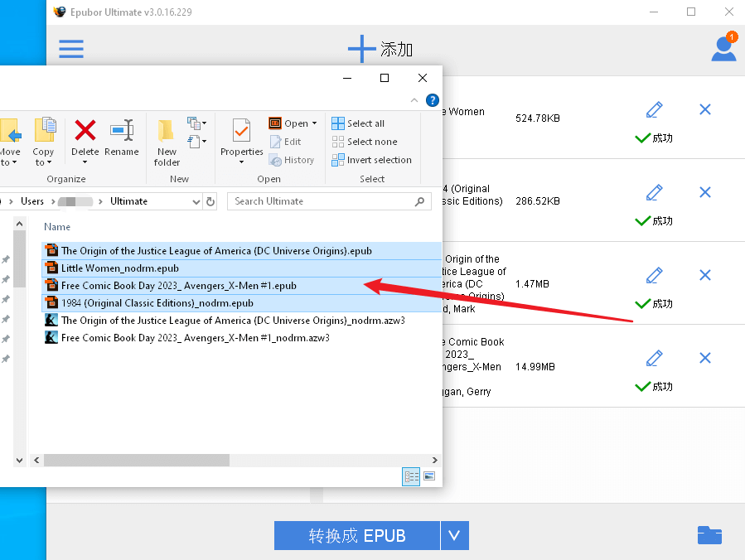Remove the 286.52KB book from list
The width and height of the screenshot is (745, 560).
click(x=705, y=192)
